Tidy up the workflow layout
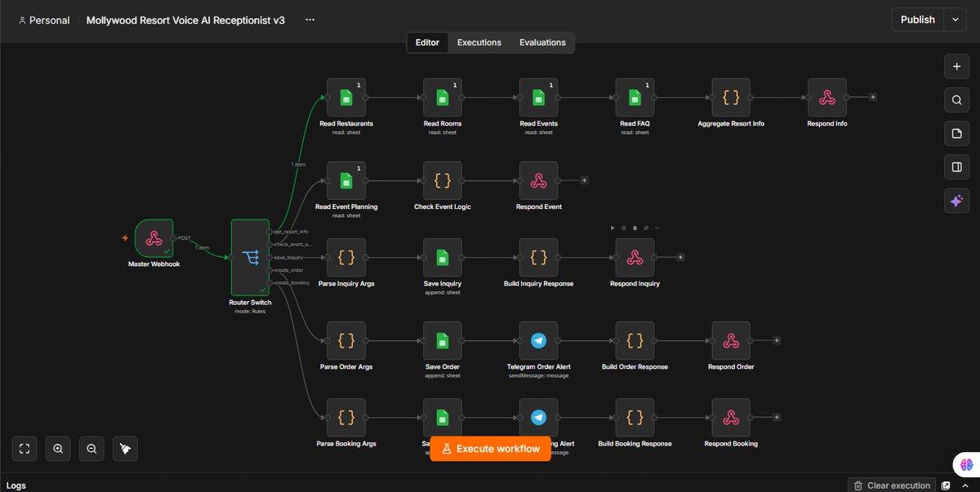980x492 pixels. point(125,448)
